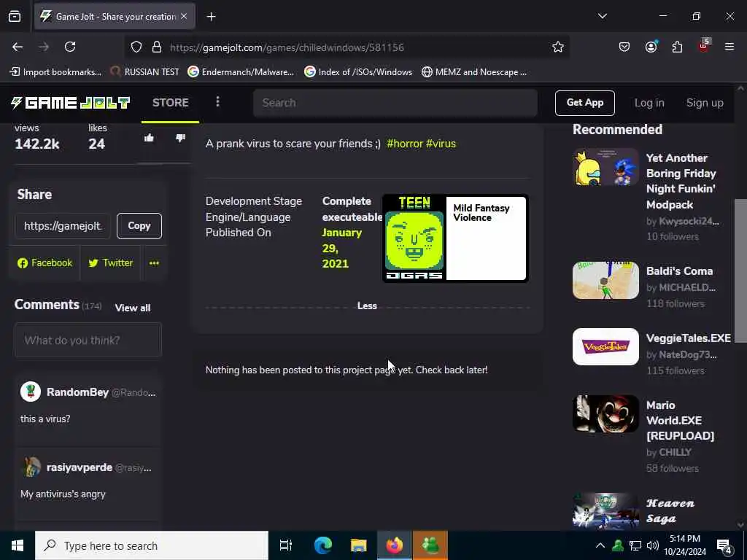Image resolution: width=747 pixels, height=560 pixels.
Task: Open Pocket save icon in toolbar
Action: (x=624, y=47)
